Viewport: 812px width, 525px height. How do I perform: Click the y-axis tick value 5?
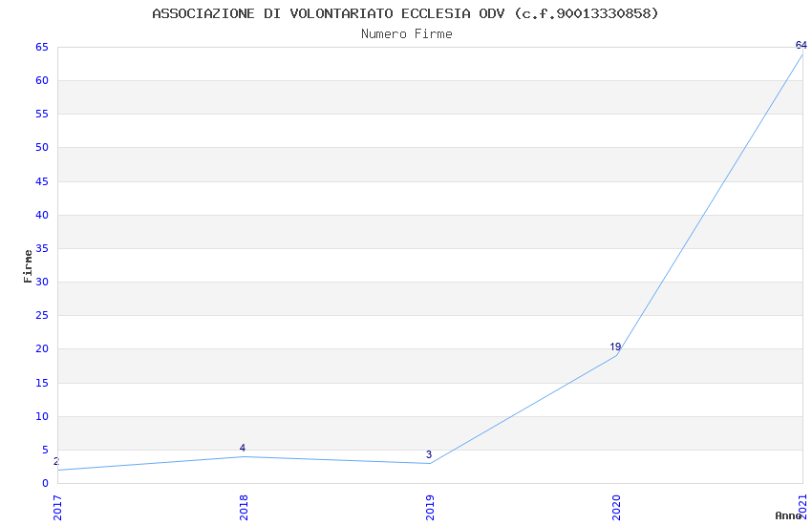coord(45,451)
